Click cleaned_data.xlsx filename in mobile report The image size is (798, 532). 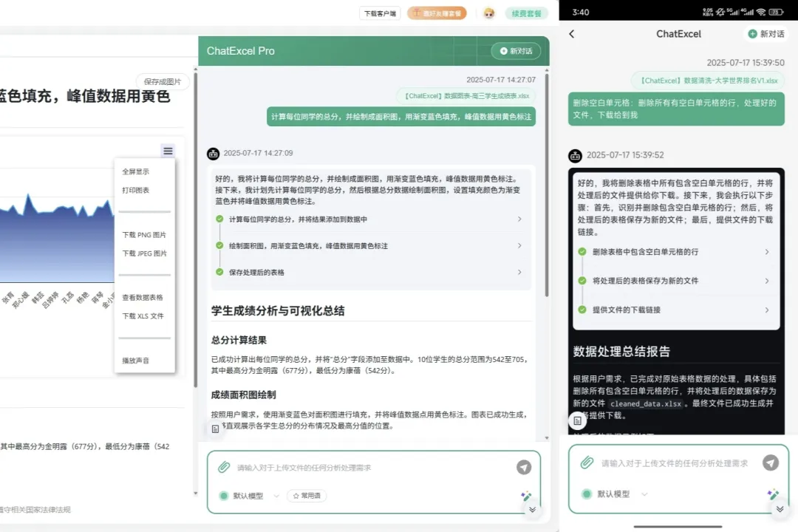pos(646,403)
